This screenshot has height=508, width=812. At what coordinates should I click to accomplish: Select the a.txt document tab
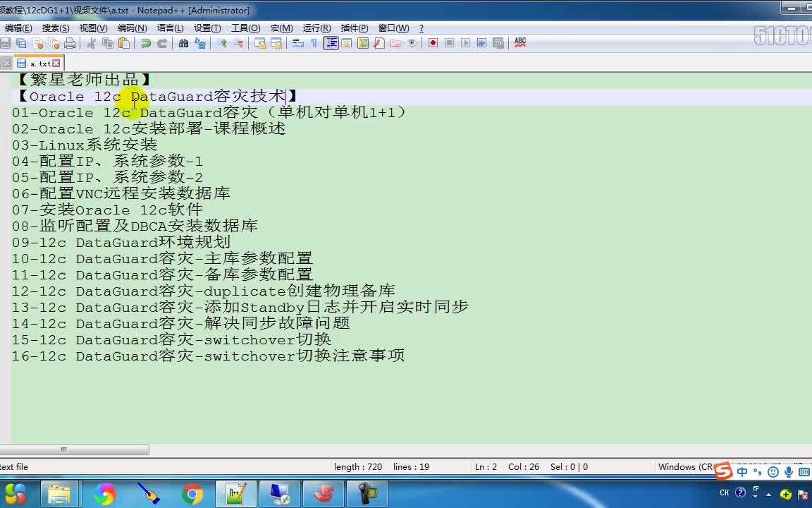tap(39, 62)
